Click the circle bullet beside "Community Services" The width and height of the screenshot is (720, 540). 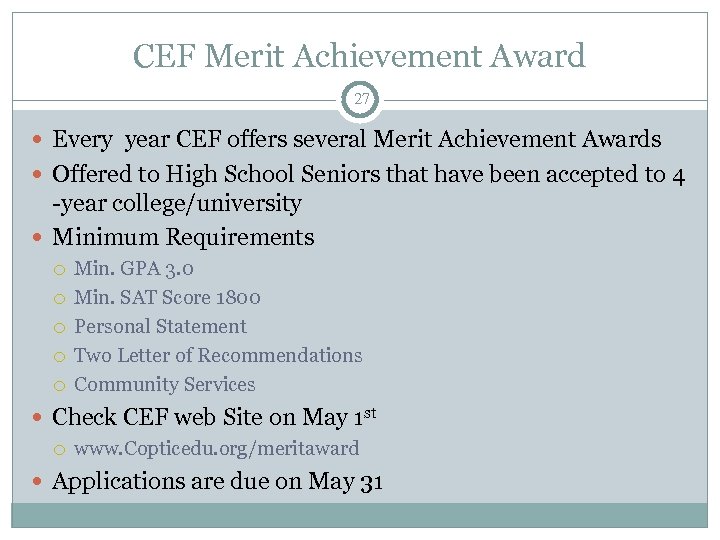pos(61,385)
